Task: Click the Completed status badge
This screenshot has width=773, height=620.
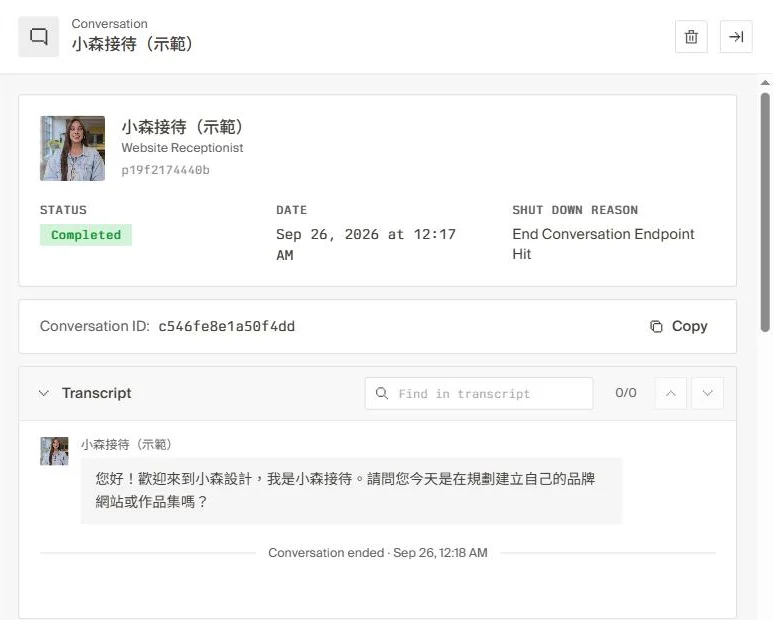Action: pos(86,235)
